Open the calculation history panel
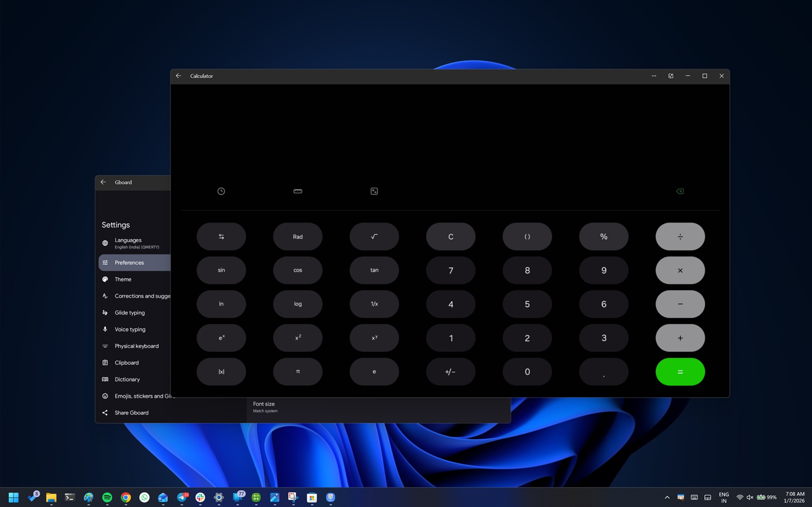The height and width of the screenshot is (507, 812). coord(220,191)
